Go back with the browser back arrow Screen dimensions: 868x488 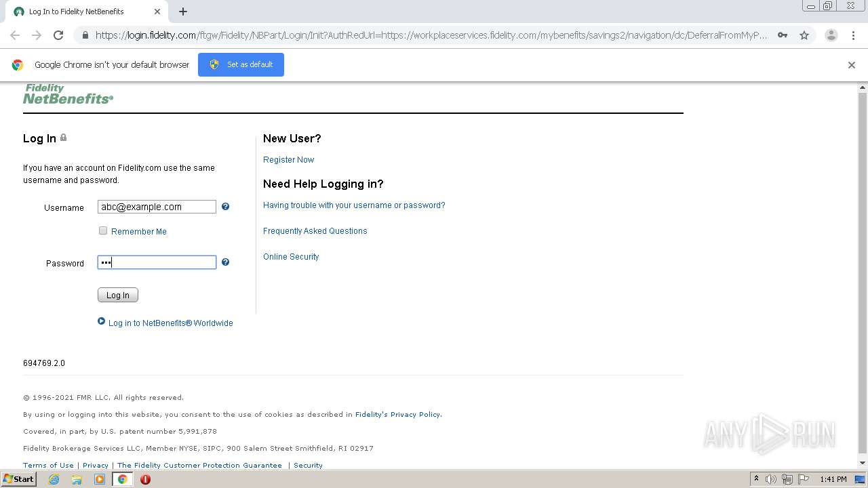point(15,35)
